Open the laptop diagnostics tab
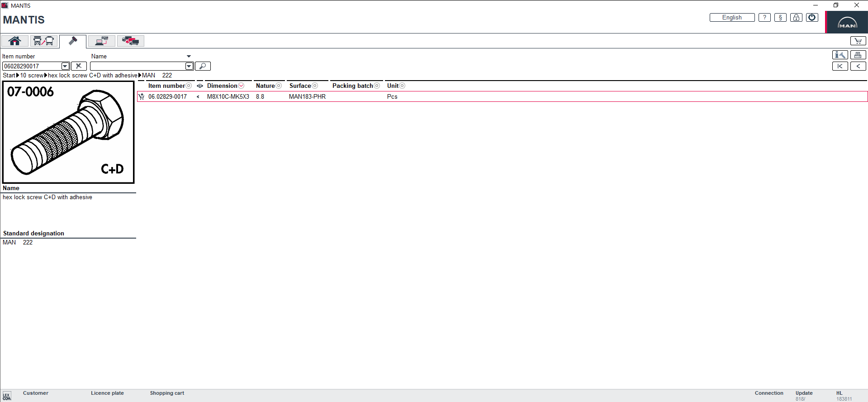Screen dimensions: 868x402 102,41
